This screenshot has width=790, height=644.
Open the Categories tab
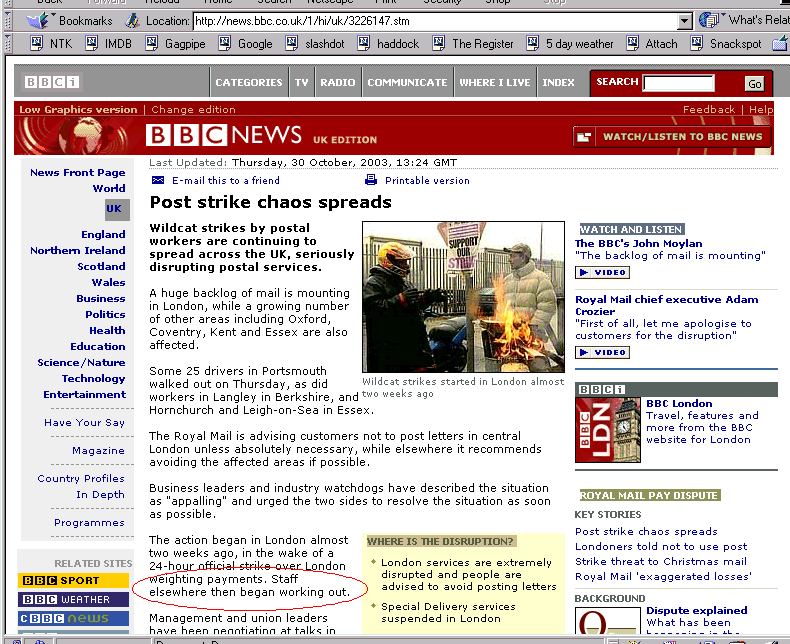(249, 82)
